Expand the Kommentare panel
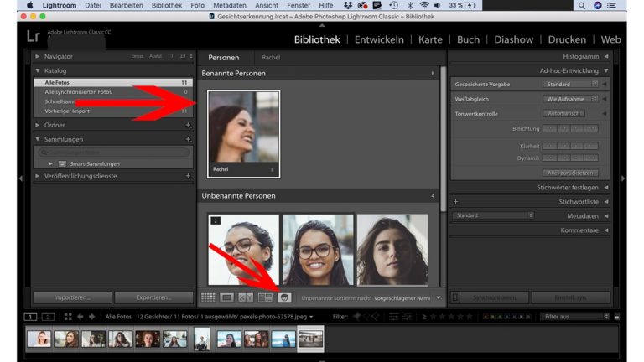This screenshot has width=644, height=362. (606, 230)
